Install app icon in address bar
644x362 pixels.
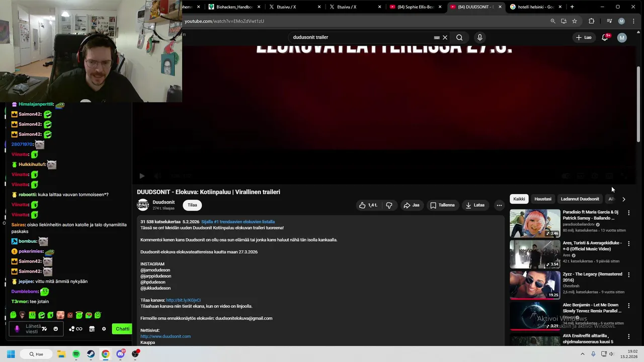point(563,21)
